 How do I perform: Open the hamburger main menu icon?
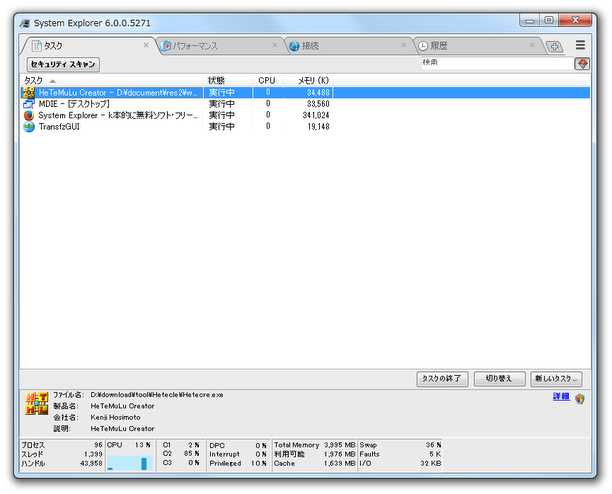pyautogui.click(x=580, y=45)
